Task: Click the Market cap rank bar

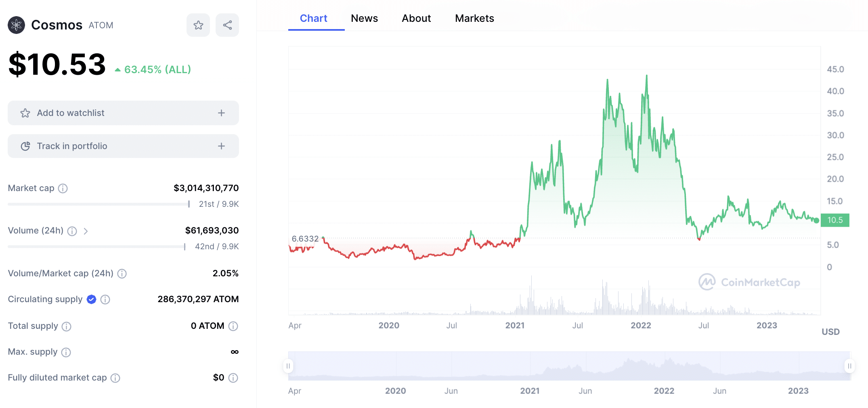Action: point(99,204)
